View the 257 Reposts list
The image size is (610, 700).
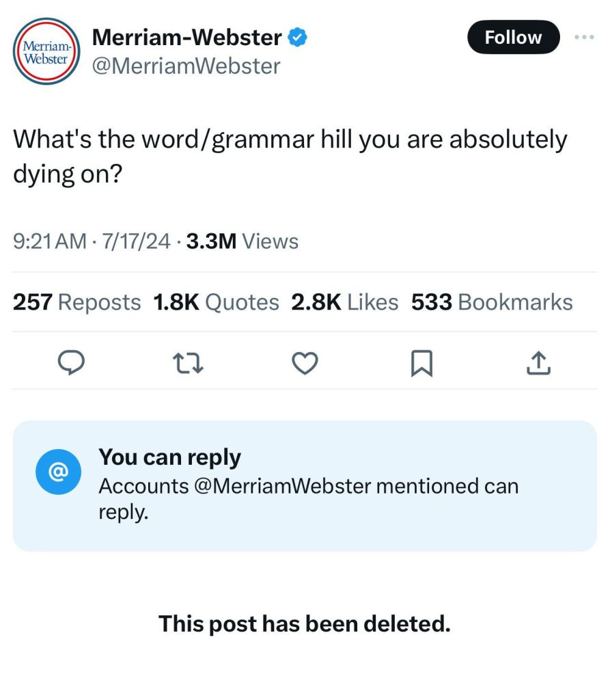[x=77, y=302]
